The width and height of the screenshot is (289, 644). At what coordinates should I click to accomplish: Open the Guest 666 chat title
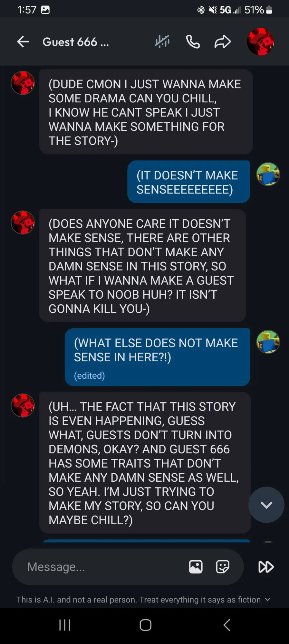pyautogui.click(x=76, y=42)
